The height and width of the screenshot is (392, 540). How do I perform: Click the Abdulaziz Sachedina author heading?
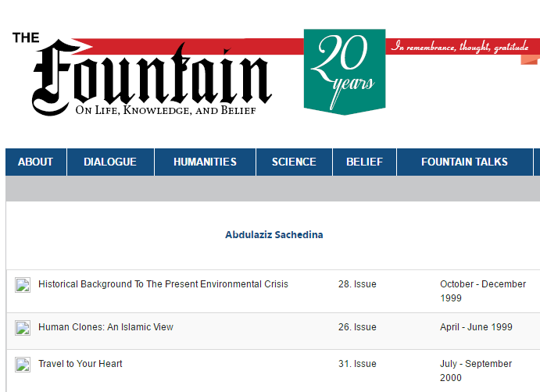pyautogui.click(x=274, y=235)
